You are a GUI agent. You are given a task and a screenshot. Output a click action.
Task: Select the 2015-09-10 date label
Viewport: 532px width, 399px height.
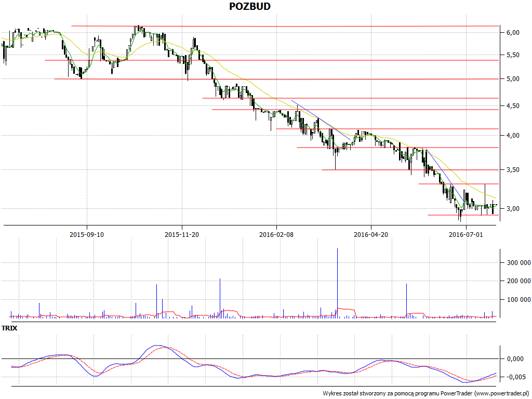(87, 234)
